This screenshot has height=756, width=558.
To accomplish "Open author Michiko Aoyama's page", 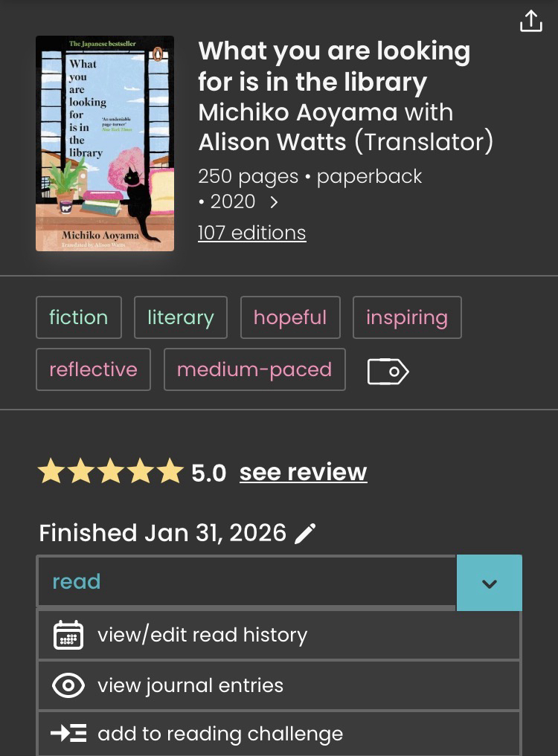I will click(298, 113).
